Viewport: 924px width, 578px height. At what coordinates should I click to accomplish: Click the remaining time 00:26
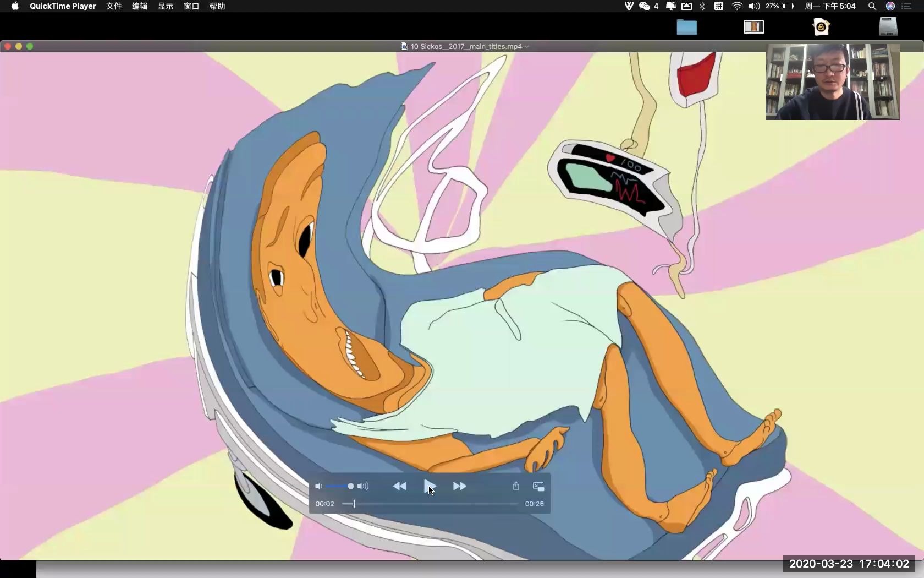[534, 504]
